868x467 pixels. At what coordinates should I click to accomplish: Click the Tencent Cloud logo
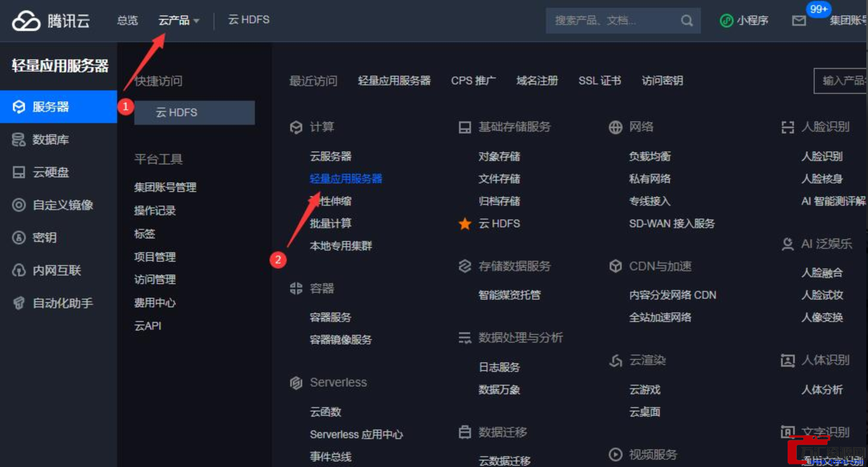point(51,21)
